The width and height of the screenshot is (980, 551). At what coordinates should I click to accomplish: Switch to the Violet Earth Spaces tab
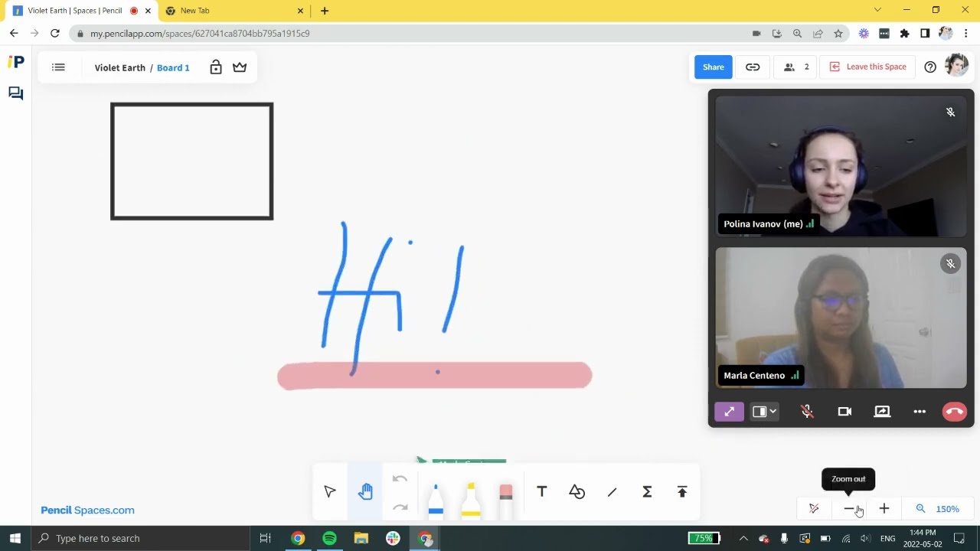[x=80, y=11]
